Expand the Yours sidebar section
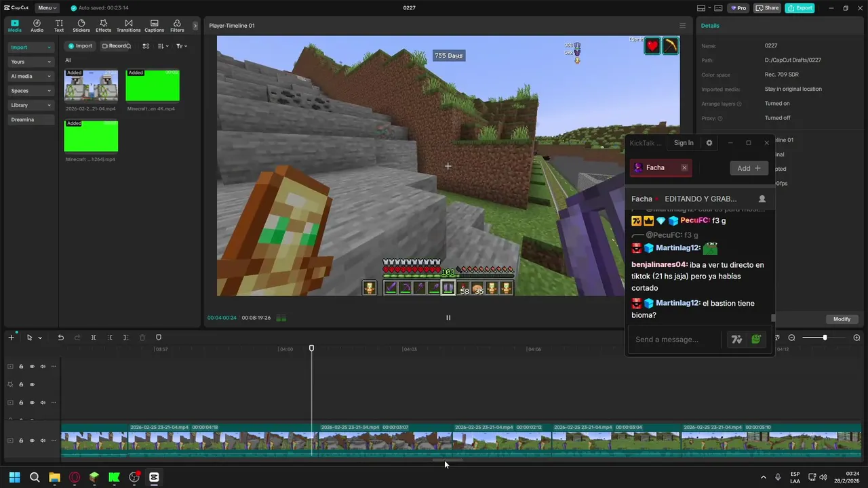The image size is (868, 488). 31,62
